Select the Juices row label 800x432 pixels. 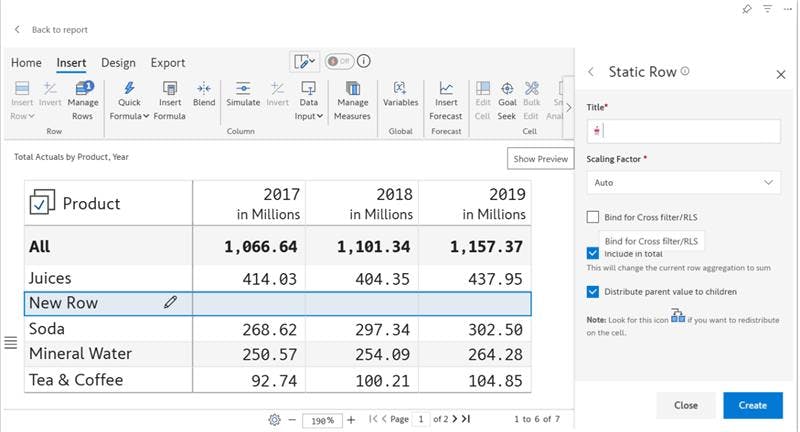point(50,278)
